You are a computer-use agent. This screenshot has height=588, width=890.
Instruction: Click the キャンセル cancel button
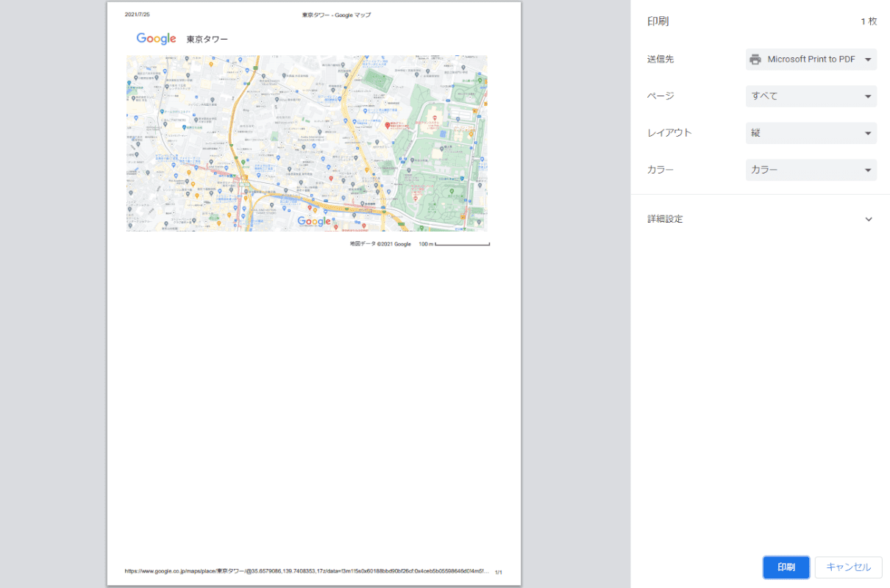[849, 567]
